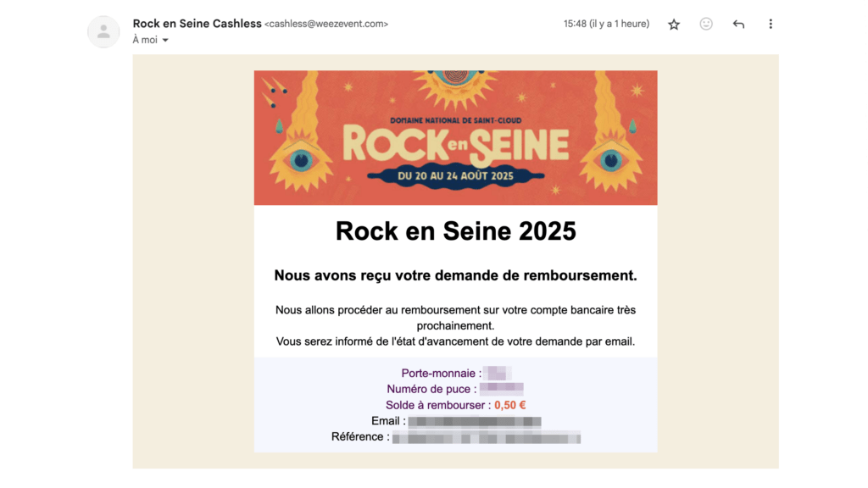Image resolution: width=868 pixels, height=488 pixels.
Task: Click the Rock en Seine 2025 heading
Action: 455,231
